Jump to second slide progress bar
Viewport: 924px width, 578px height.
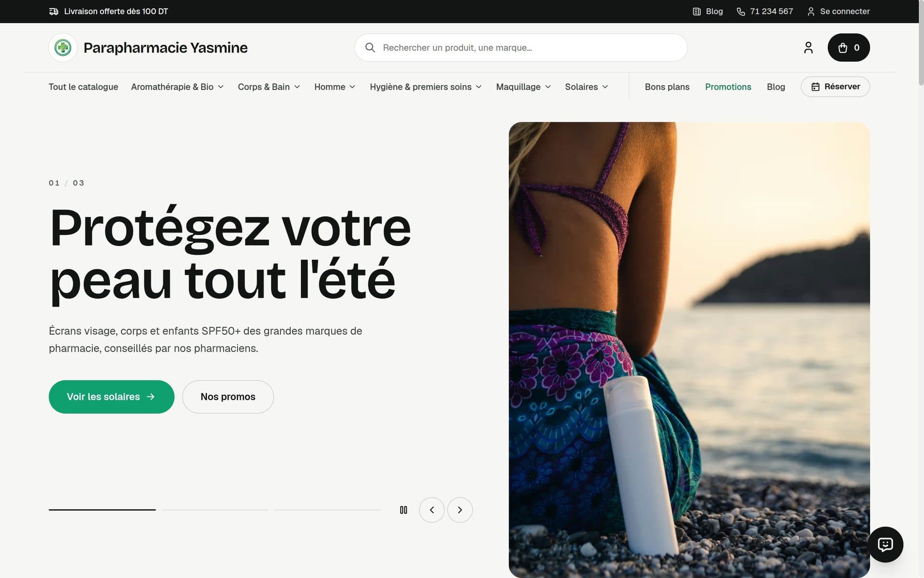(215, 510)
